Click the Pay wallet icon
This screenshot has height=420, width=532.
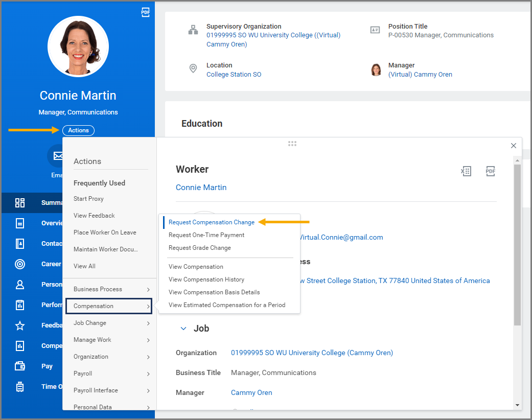[x=20, y=366]
